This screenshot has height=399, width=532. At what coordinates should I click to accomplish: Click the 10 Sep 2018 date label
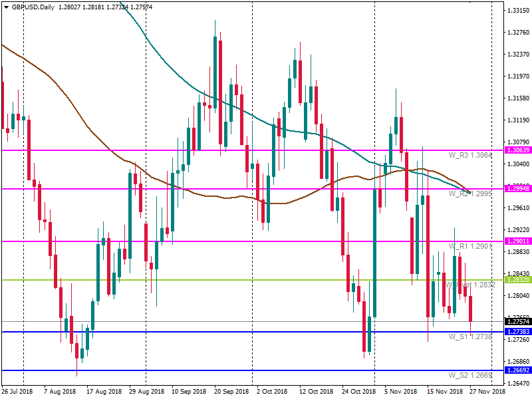pos(188,392)
